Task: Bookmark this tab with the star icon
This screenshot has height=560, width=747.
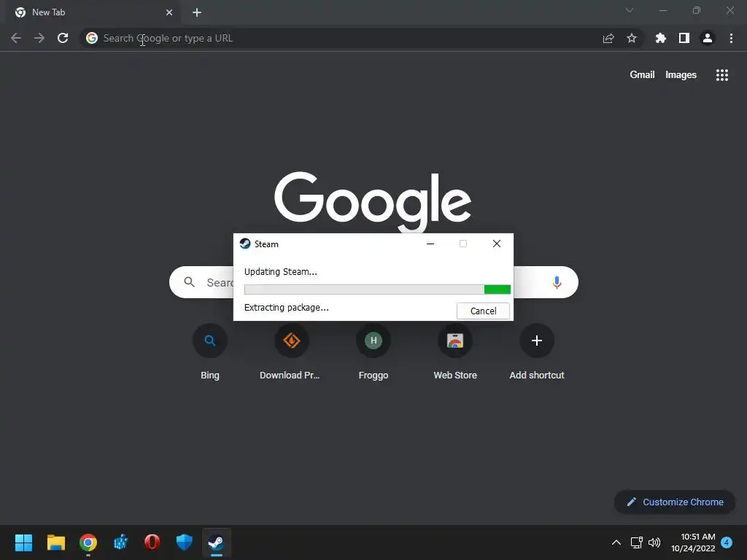Action: 632,38
